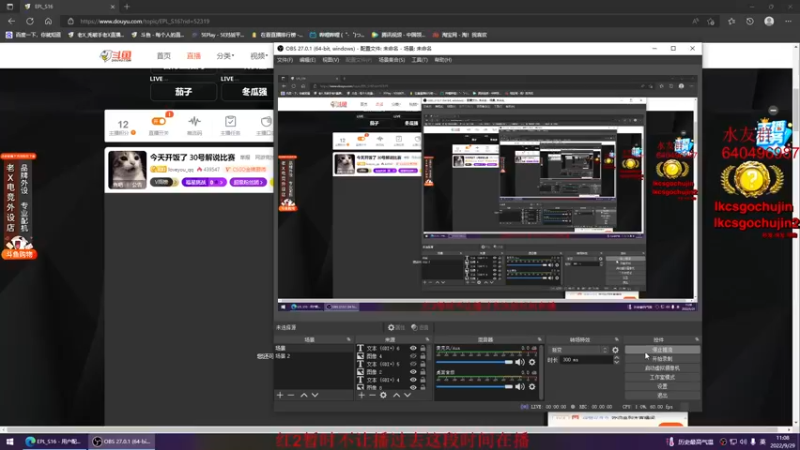Click the 时长 300 ms duration field

(x=586, y=360)
